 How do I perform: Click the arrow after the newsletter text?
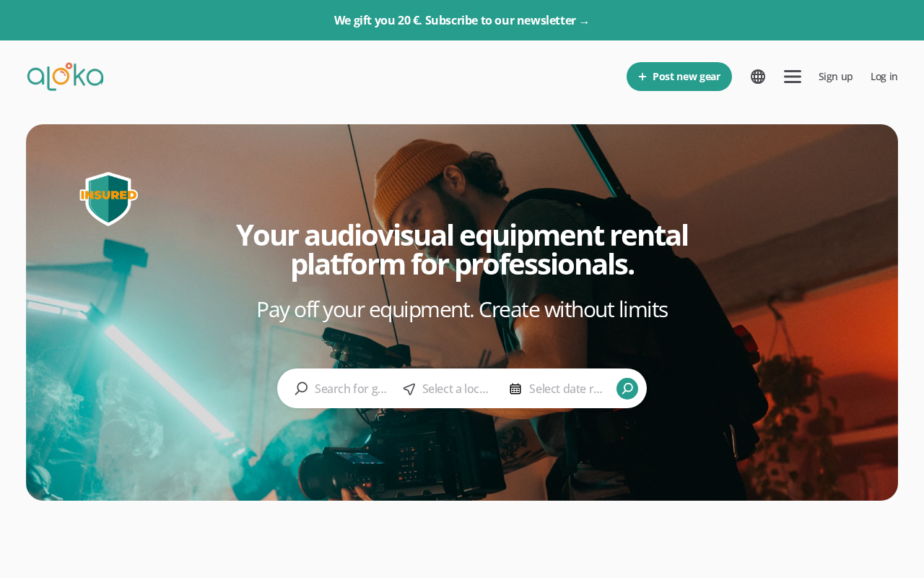point(584,21)
